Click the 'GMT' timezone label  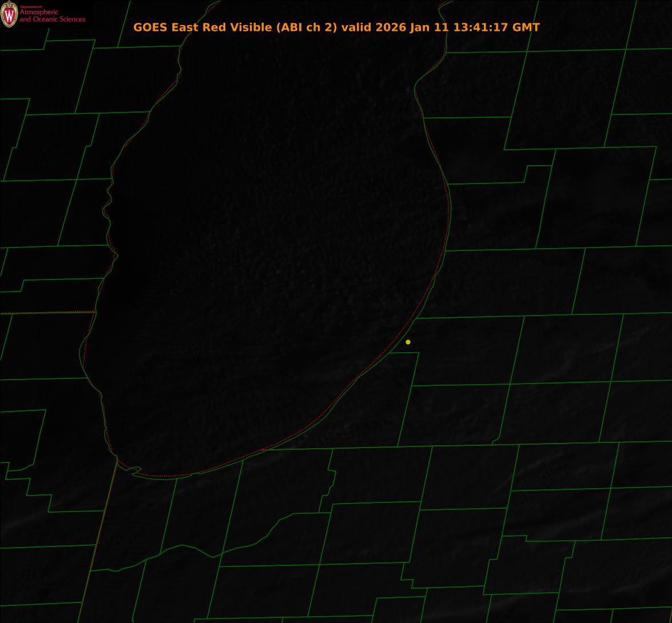click(525, 27)
